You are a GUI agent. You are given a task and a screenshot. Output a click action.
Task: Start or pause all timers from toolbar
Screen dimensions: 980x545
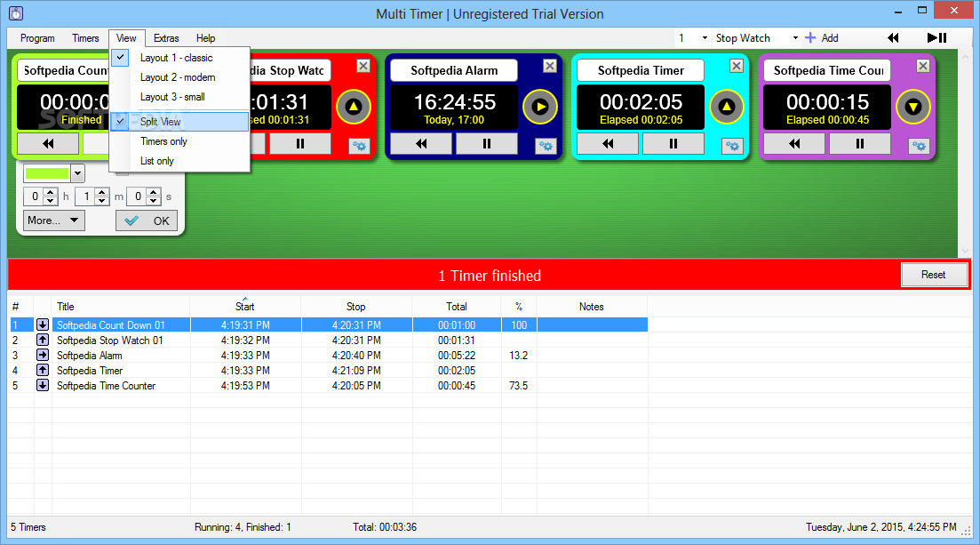pyautogui.click(x=936, y=38)
